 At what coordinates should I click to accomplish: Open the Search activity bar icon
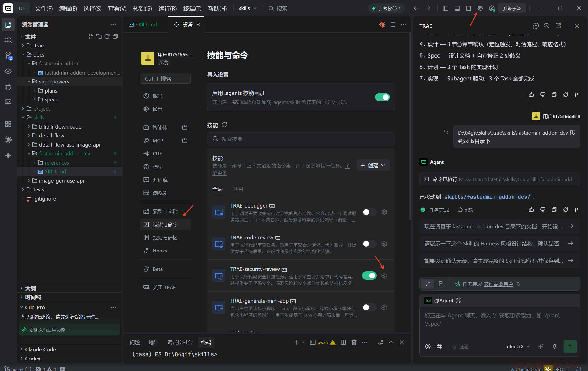coord(8,40)
